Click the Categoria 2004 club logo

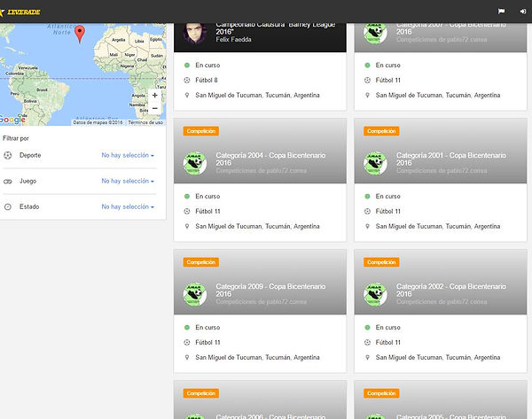(x=195, y=163)
